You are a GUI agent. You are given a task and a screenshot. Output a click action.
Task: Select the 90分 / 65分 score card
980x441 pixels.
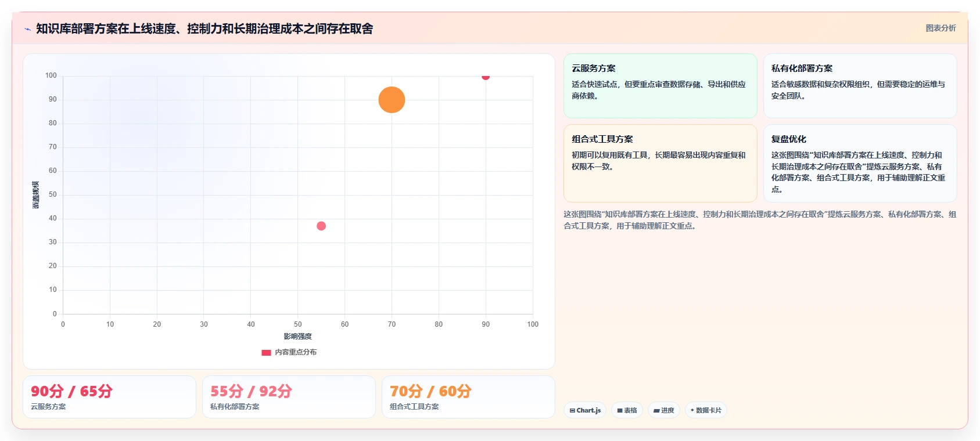tap(109, 397)
